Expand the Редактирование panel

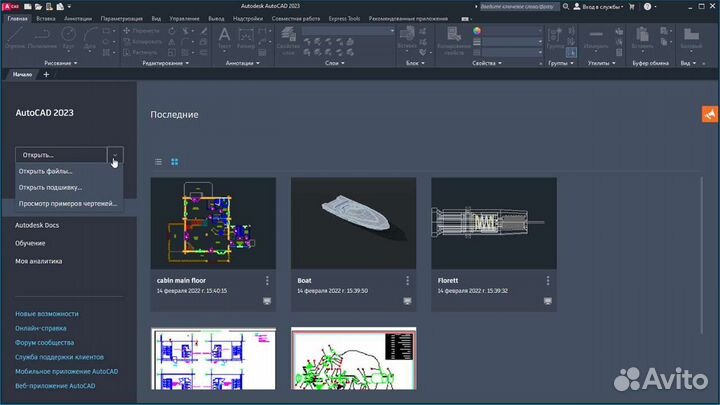(x=165, y=63)
